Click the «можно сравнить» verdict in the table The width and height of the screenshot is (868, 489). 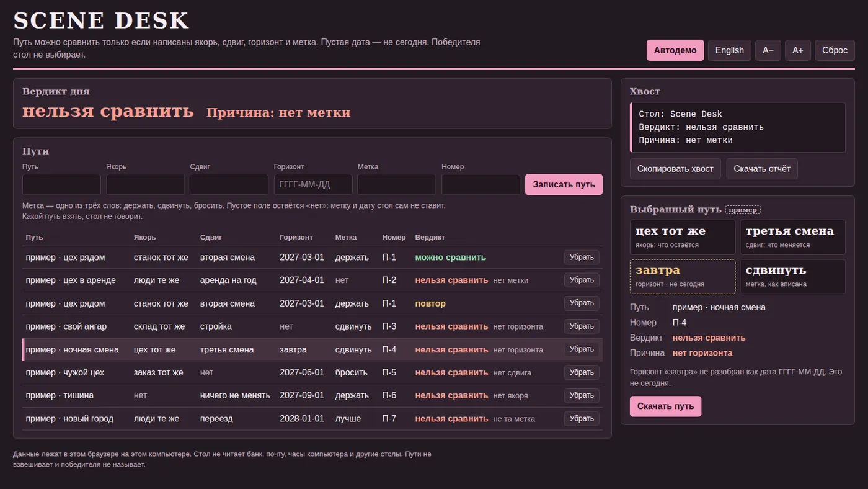tap(451, 258)
